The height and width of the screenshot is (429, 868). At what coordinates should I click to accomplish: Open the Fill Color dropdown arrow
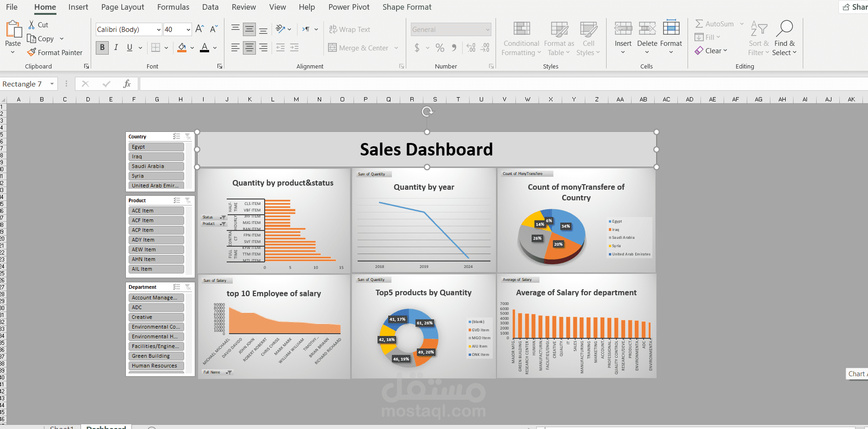point(192,48)
